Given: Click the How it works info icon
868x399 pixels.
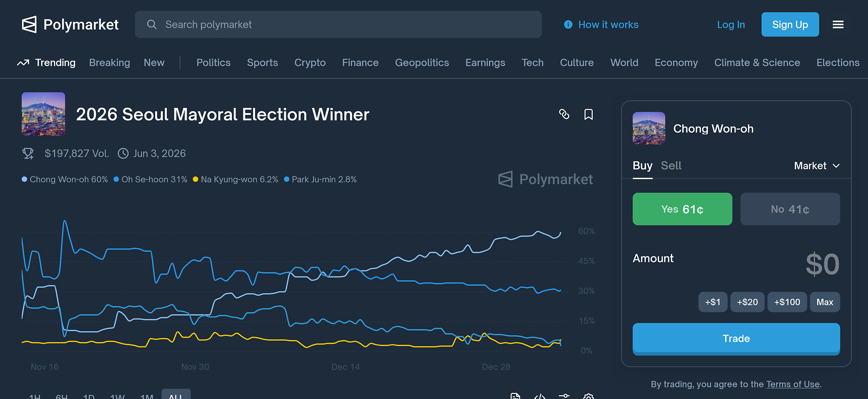Looking at the screenshot, I should click(x=568, y=24).
